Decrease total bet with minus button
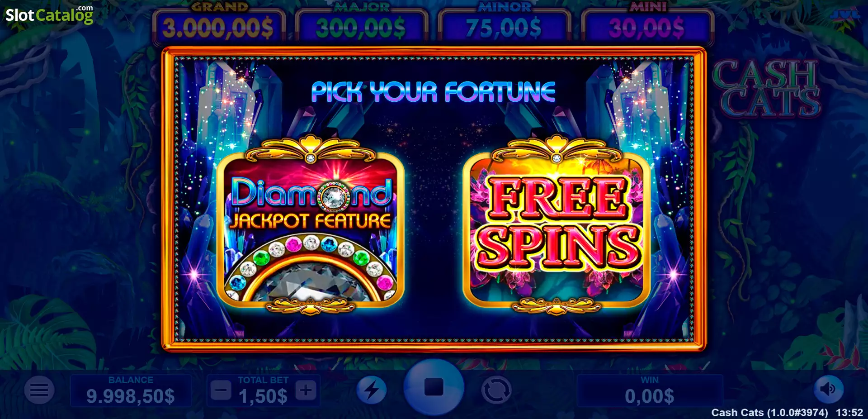Screen dimensions: 868x419 pos(221,390)
